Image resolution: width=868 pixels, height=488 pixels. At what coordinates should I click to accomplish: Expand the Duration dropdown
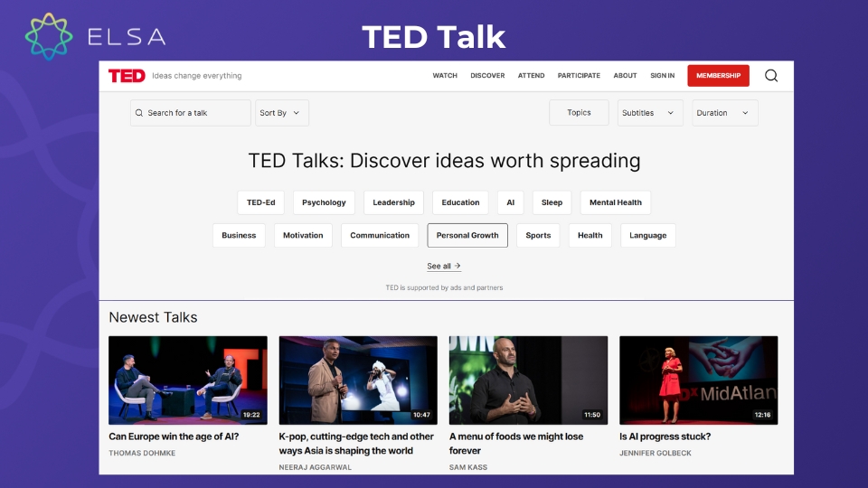point(724,113)
